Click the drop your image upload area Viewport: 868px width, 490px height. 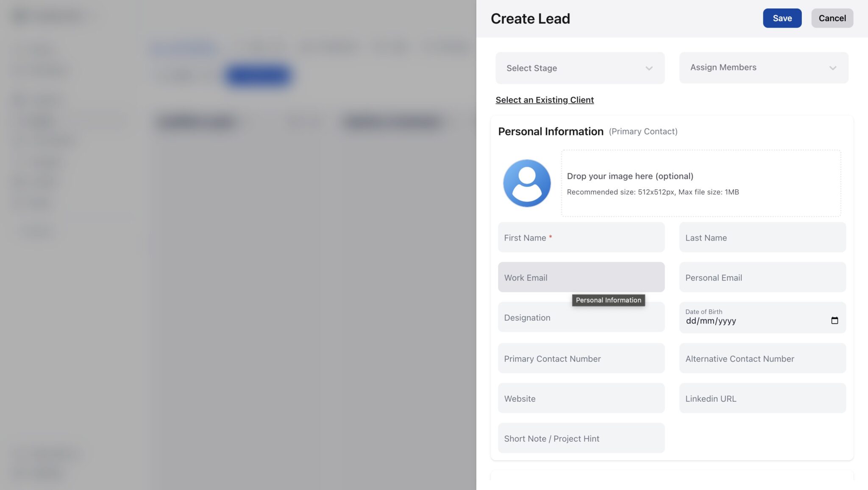point(701,183)
